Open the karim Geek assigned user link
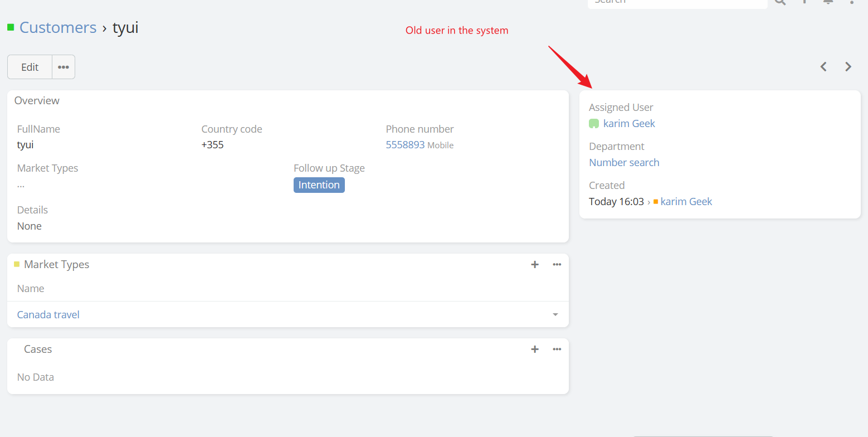The image size is (868, 437). point(629,124)
